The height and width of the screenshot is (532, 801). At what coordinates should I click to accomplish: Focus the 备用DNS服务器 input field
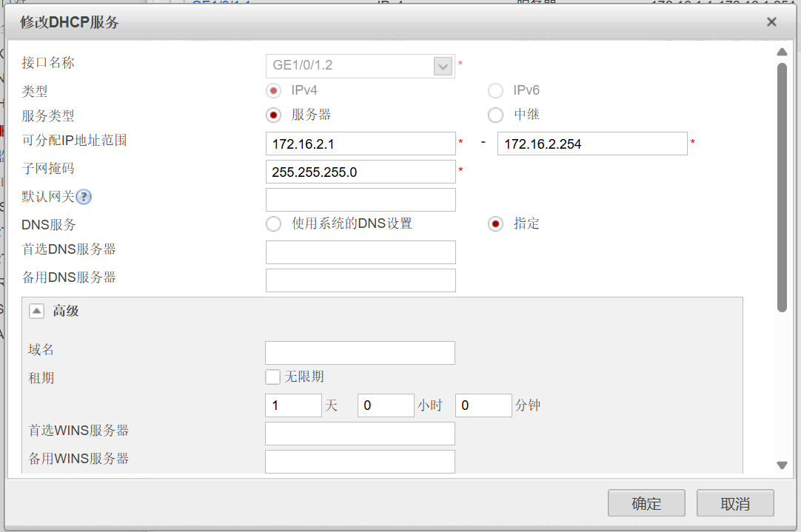pyautogui.click(x=361, y=281)
